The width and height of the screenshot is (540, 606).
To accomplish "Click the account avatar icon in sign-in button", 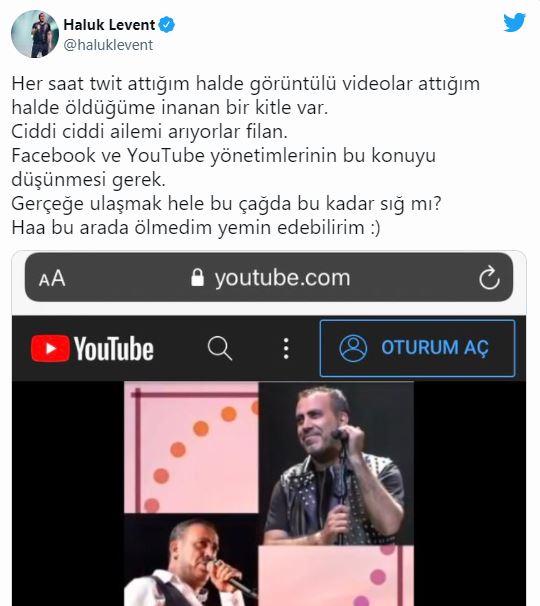I will click(x=353, y=348).
